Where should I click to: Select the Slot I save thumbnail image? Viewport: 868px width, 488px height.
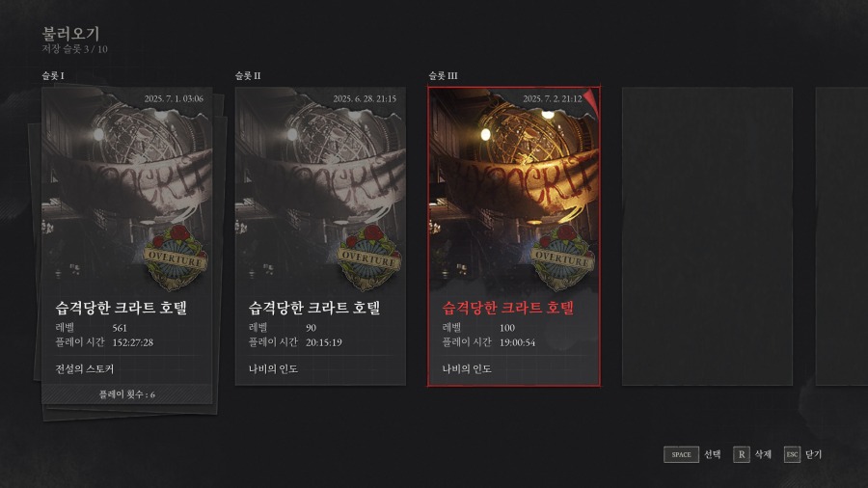point(125,183)
